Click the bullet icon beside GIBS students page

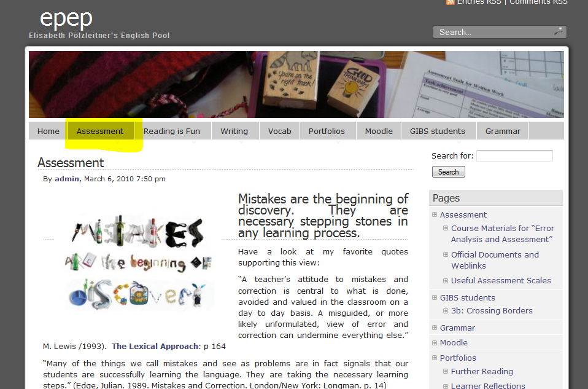pyautogui.click(x=435, y=298)
